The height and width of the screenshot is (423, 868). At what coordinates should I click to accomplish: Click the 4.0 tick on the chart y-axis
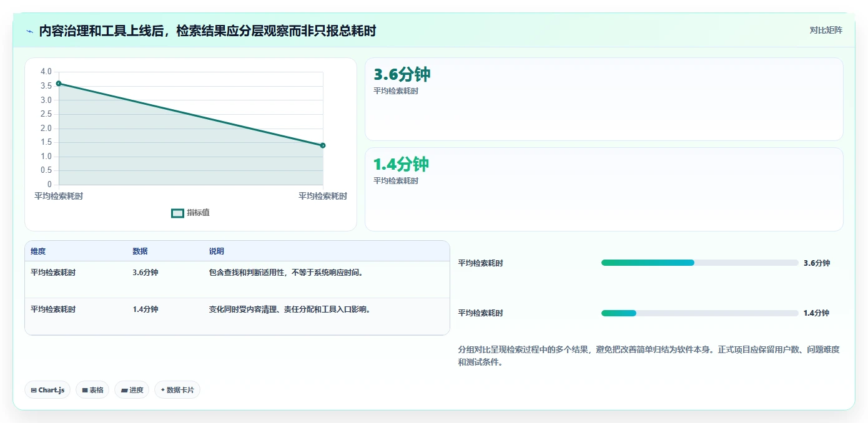click(x=46, y=72)
